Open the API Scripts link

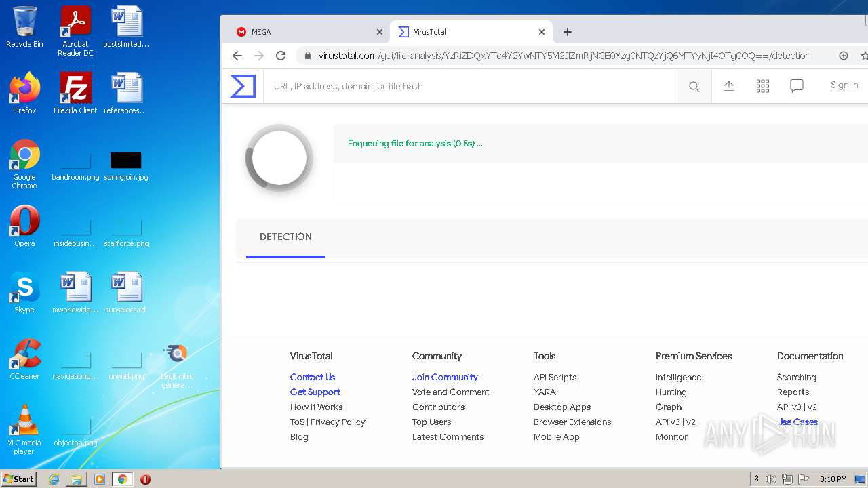[x=555, y=377]
